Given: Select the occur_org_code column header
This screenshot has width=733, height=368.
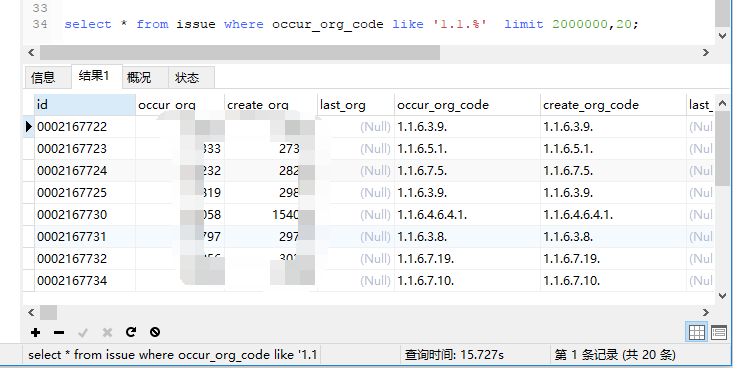Looking at the screenshot, I should tap(467, 105).
